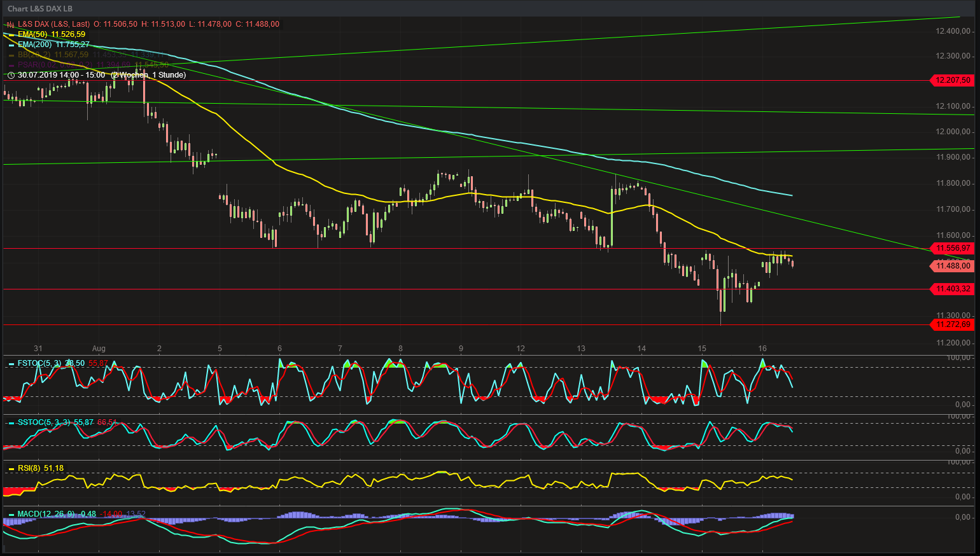Click the 31 date label on time axis

click(x=38, y=349)
